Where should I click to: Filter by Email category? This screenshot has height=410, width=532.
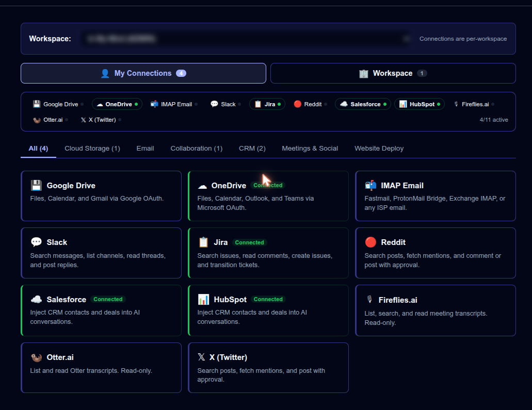pos(145,149)
